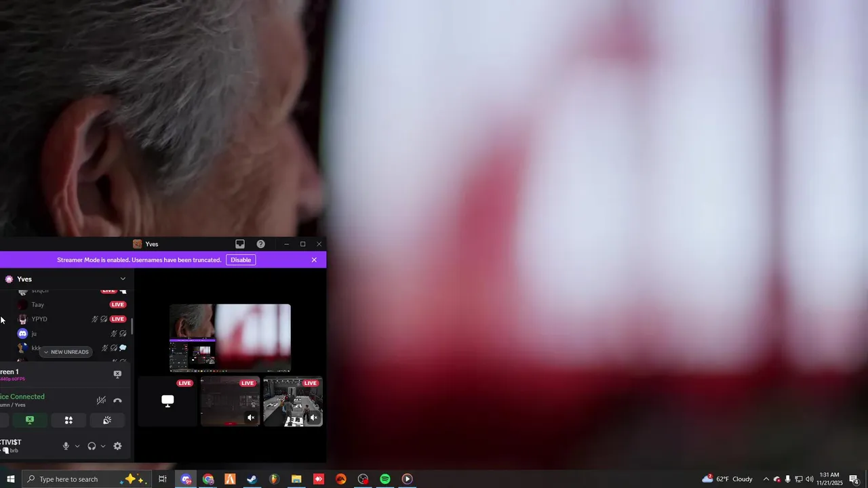Open Spotify from the taskbar
The height and width of the screenshot is (488, 868).
click(385, 479)
